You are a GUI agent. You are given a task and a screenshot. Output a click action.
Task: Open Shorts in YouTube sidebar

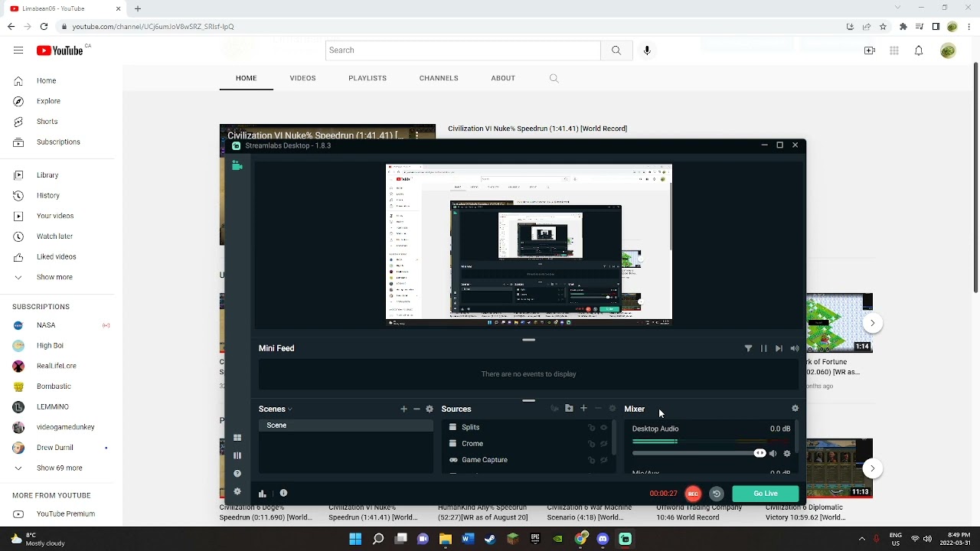(57, 122)
